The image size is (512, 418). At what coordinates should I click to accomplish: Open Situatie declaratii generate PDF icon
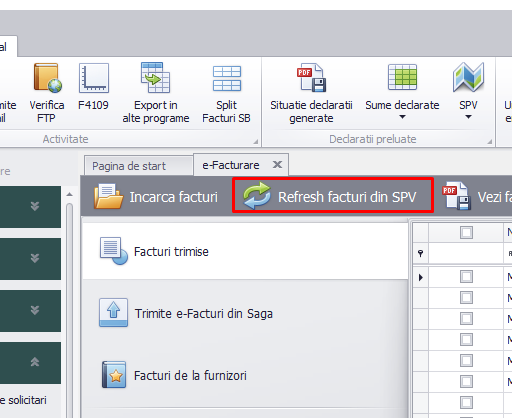pyautogui.click(x=311, y=78)
